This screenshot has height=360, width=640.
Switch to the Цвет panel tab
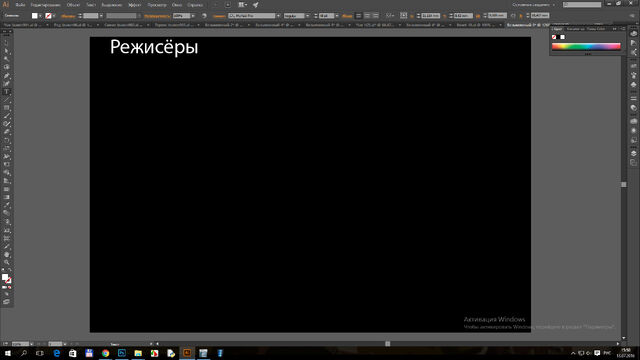(x=557, y=29)
